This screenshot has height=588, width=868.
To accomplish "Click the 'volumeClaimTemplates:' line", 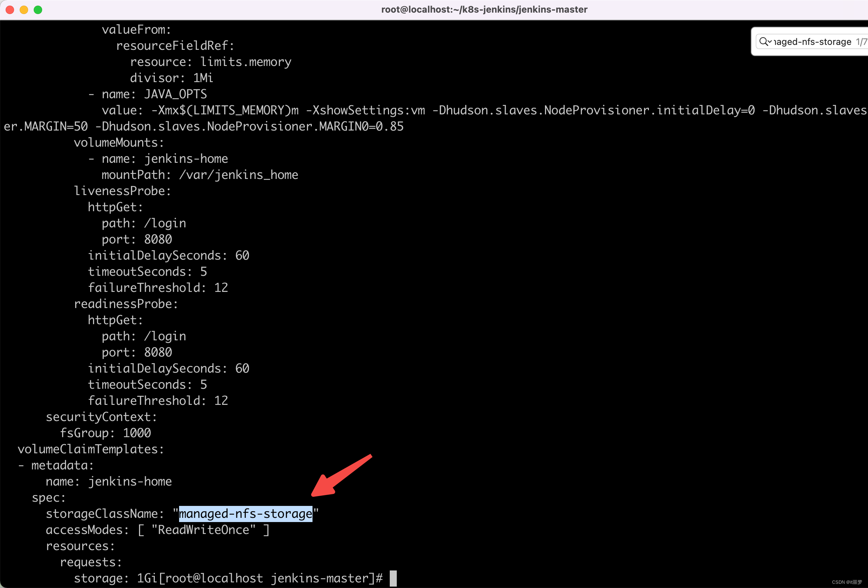I will point(91,449).
